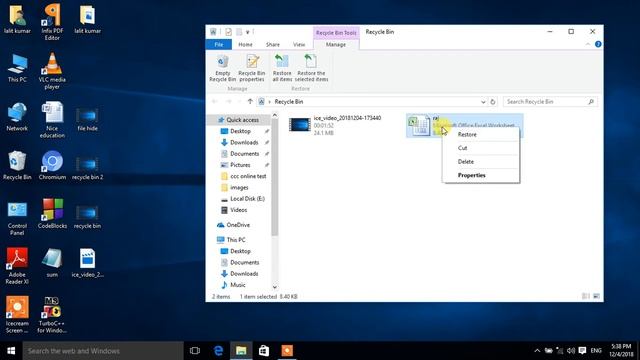This screenshot has width=640, height=360.
Task: Click the search magnifier icon
Action: (591, 102)
